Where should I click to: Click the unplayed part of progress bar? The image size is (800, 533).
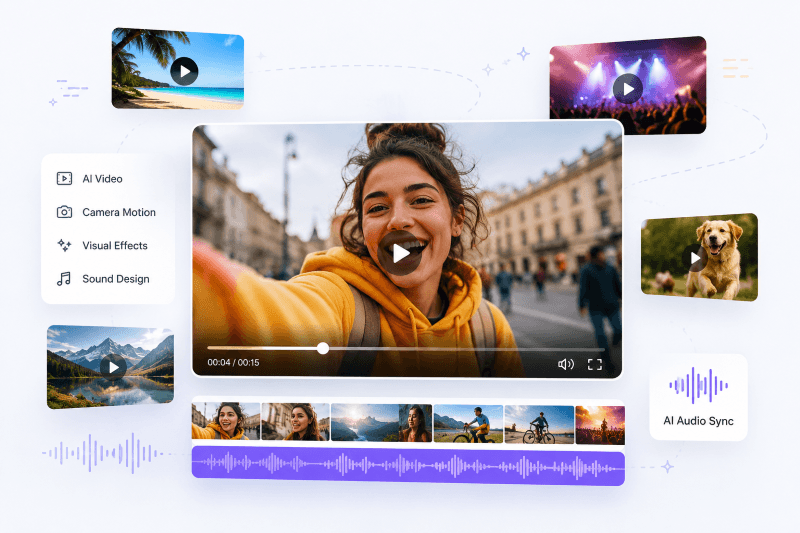(x=467, y=349)
